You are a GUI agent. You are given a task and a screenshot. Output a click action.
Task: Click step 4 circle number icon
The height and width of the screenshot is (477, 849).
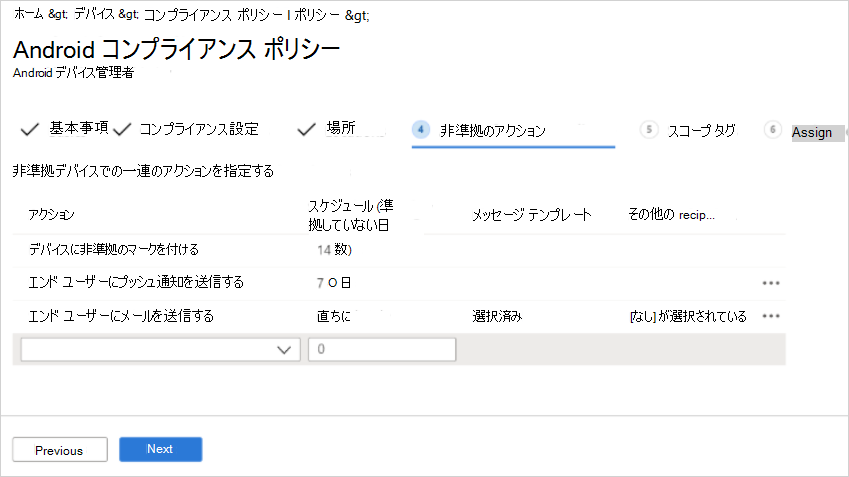click(x=422, y=130)
